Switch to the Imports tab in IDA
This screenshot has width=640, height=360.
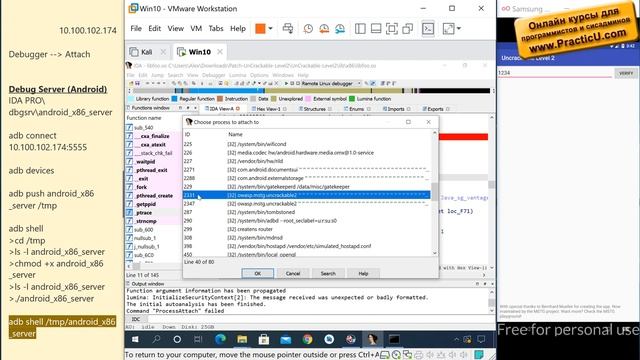click(396, 109)
